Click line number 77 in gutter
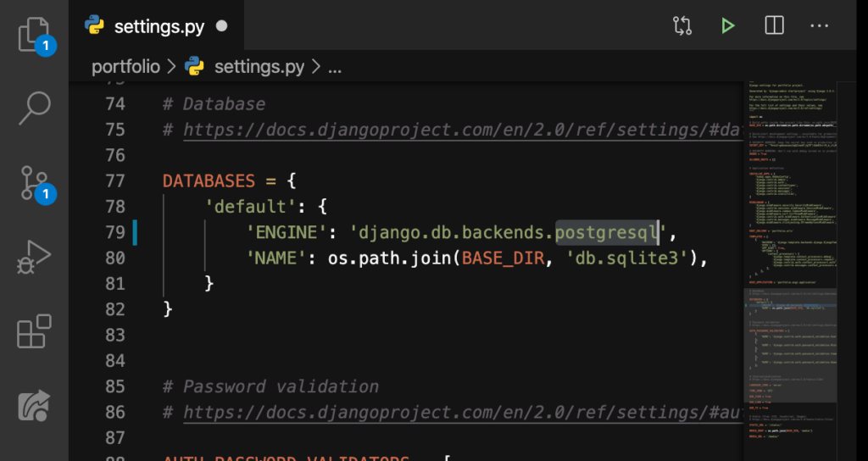Screen dimensions: 868x461 [x=115, y=181]
